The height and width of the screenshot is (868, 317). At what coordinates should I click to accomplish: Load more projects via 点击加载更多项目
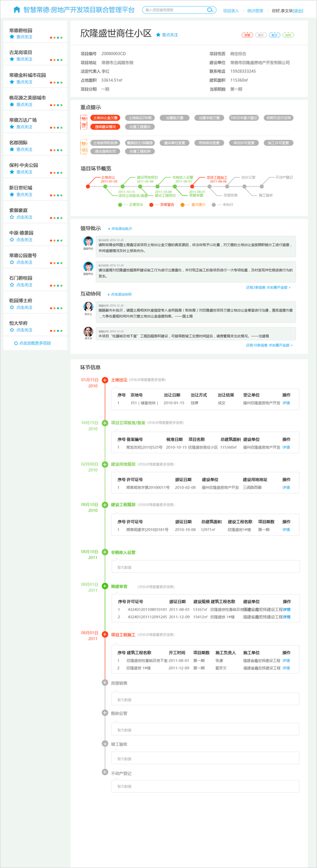tap(33, 343)
